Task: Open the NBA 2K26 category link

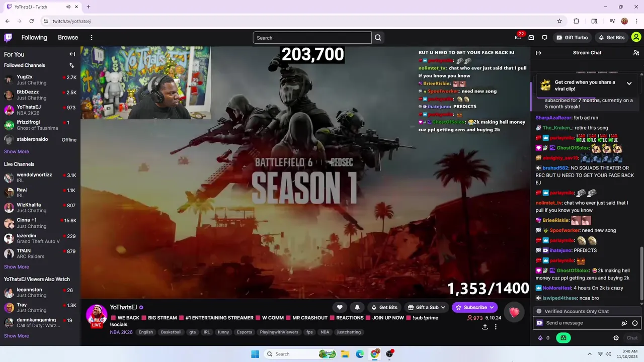Action: click(x=121, y=332)
